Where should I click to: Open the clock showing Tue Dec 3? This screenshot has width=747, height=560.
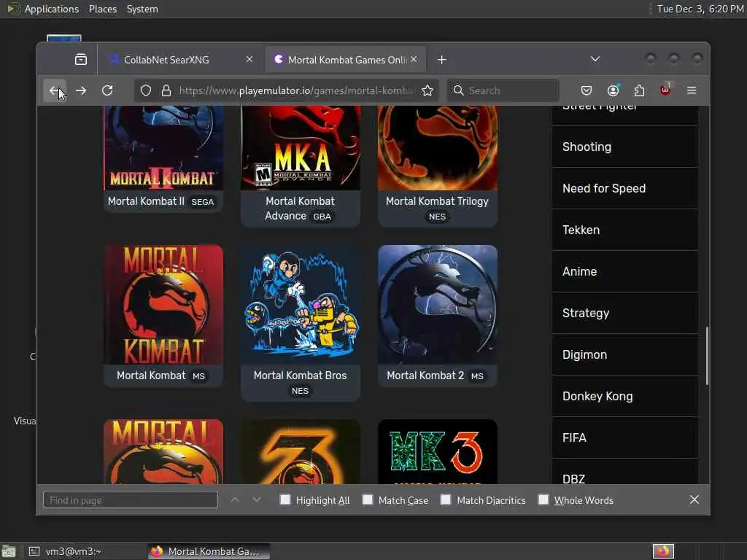(x=700, y=9)
